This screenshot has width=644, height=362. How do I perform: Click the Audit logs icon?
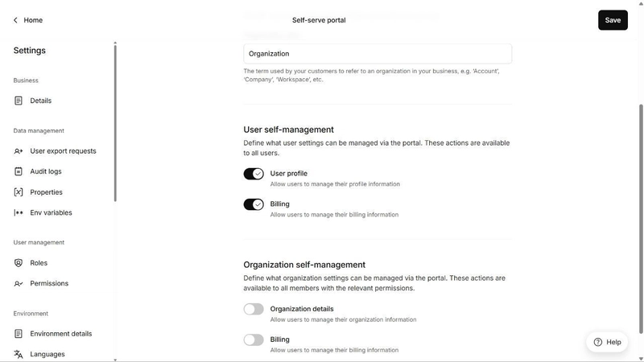[x=19, y=171]
